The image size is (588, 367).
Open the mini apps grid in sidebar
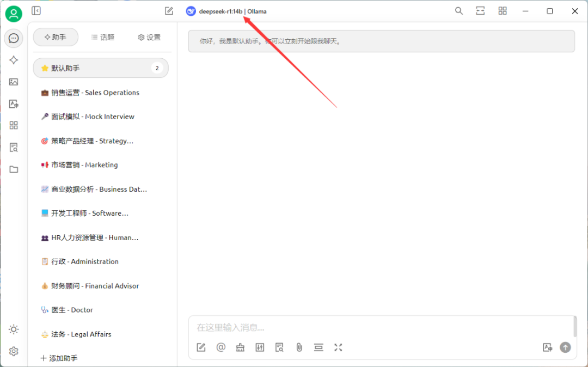tap(14, 125)
